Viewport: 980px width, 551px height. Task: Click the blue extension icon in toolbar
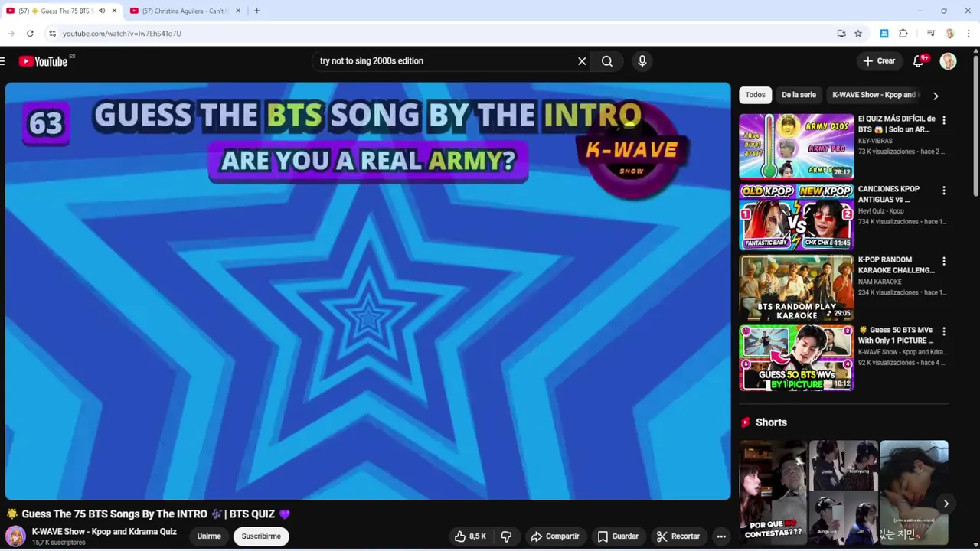coord(884,34)
